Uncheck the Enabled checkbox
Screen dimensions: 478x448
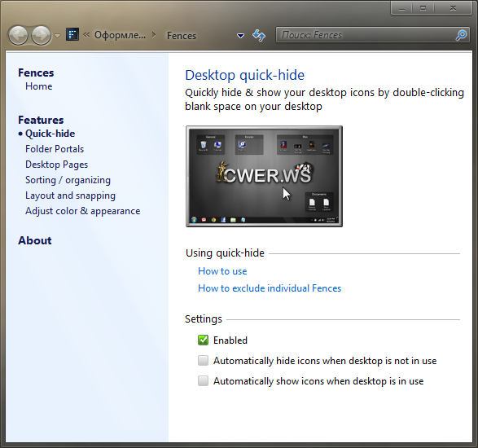coord(203,340)
